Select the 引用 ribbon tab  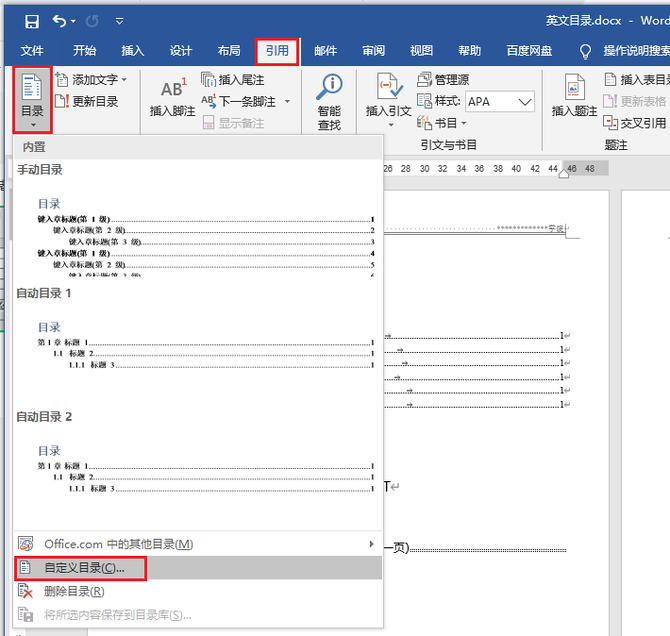pyautogui.click(x=277, y=51)
